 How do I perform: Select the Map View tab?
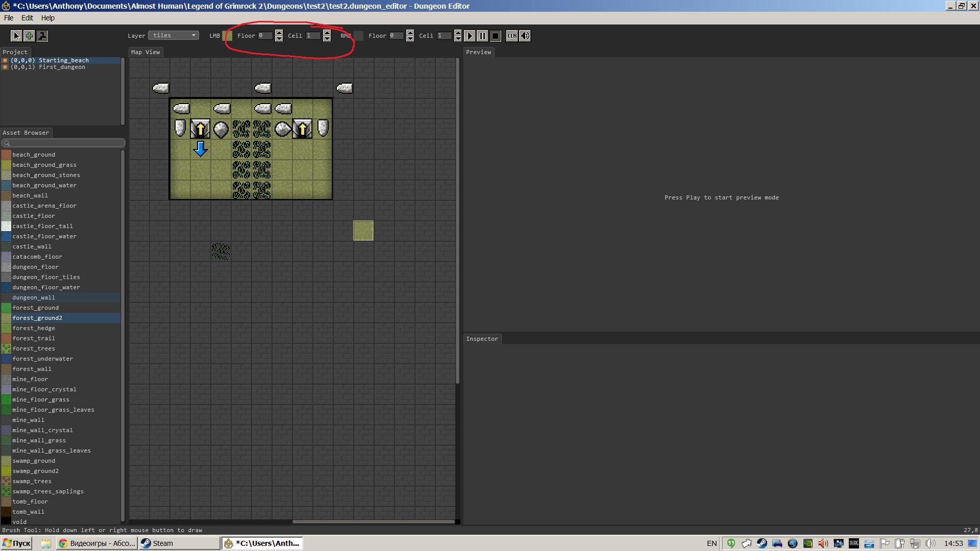click(x=145, y=52)
